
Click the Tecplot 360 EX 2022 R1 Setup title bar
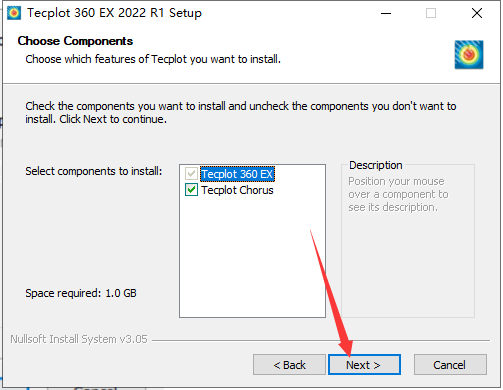tap(114, 13)
